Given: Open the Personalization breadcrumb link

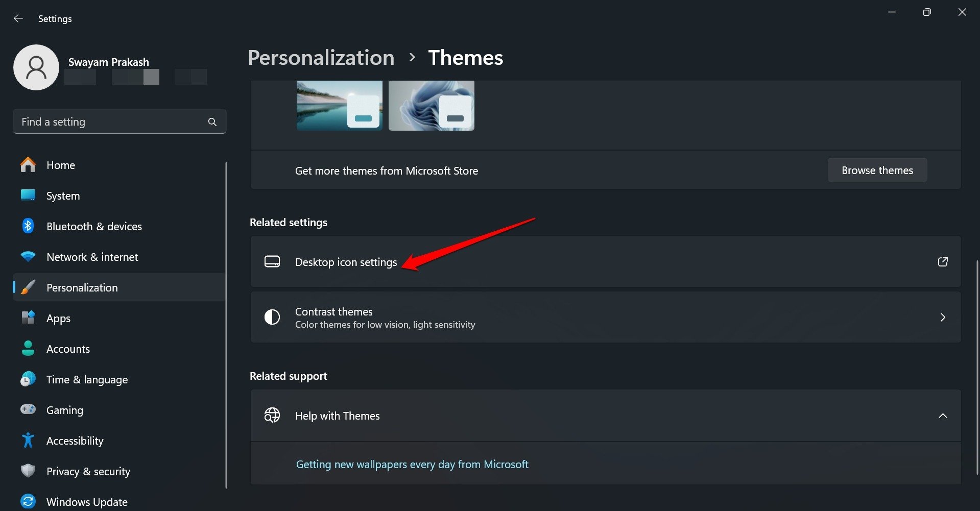Looking at the screenshot, I should 321,58.
